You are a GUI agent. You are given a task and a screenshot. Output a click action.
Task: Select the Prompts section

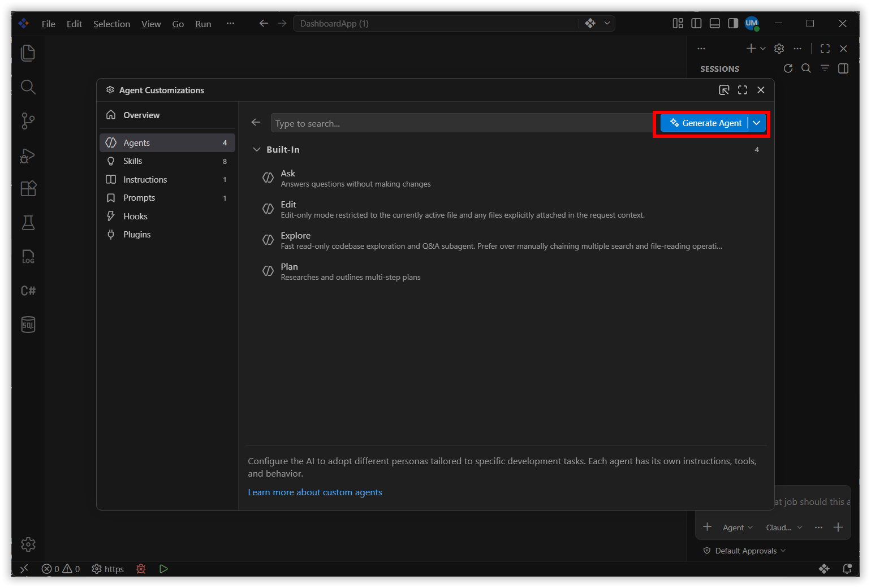167,198
